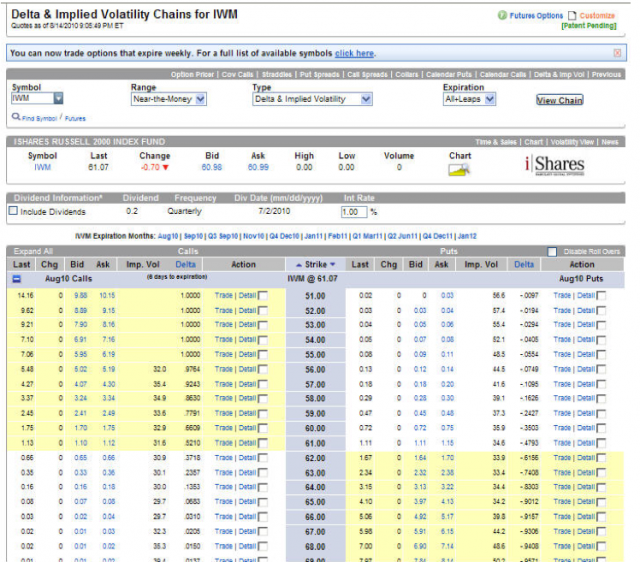
Task: Open the IWM chart icon
Action: [459, 169]
